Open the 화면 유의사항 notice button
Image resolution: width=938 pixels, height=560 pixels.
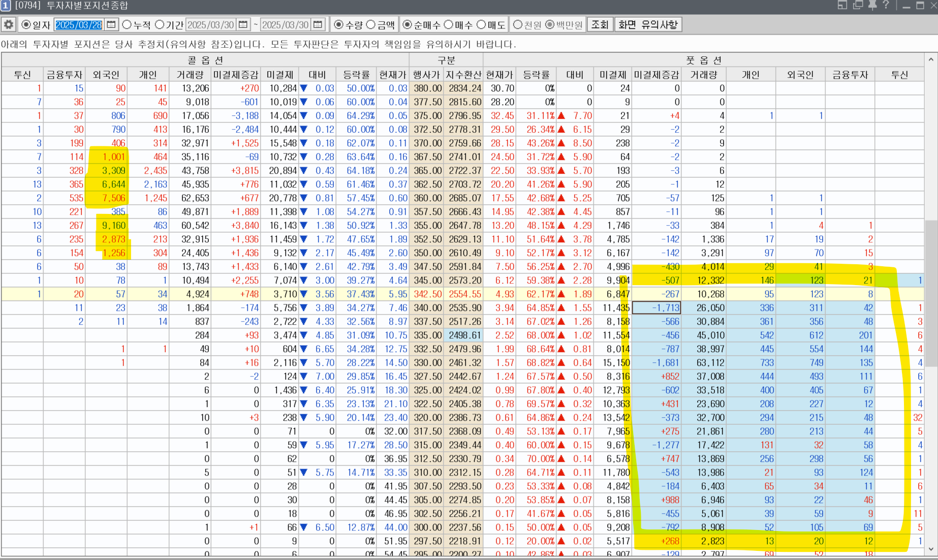click(x=648, y=24)
